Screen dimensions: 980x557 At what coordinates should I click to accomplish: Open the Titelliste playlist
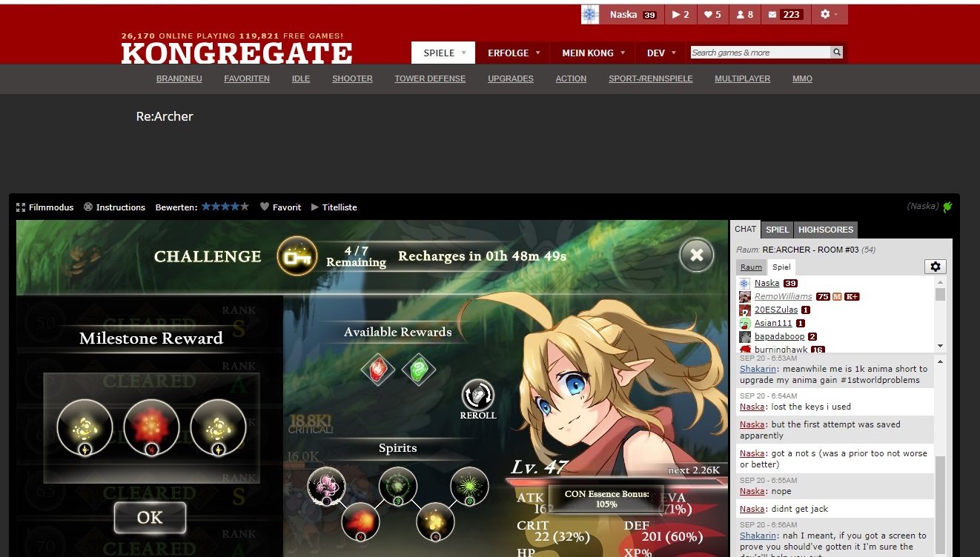(334, 207)
